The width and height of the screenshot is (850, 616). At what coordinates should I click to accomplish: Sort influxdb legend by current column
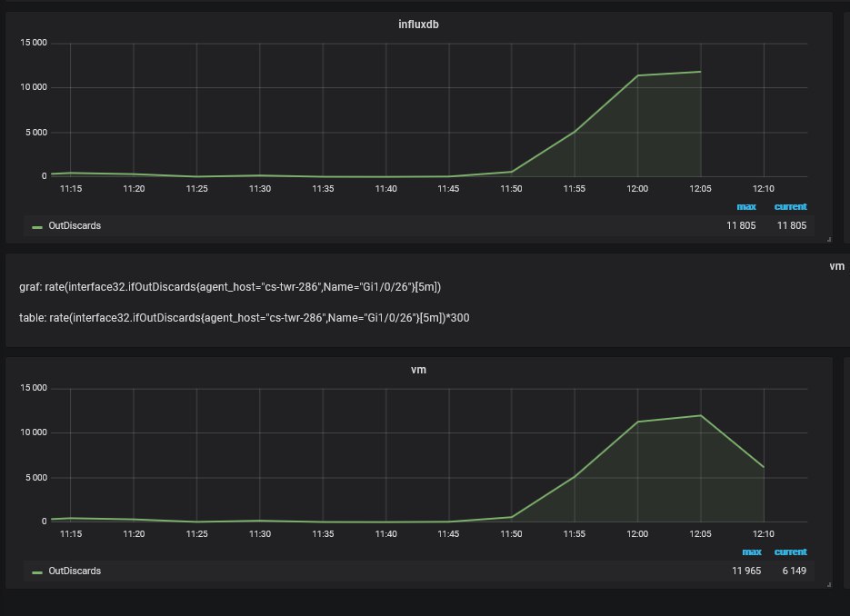[x=790, y=206]
